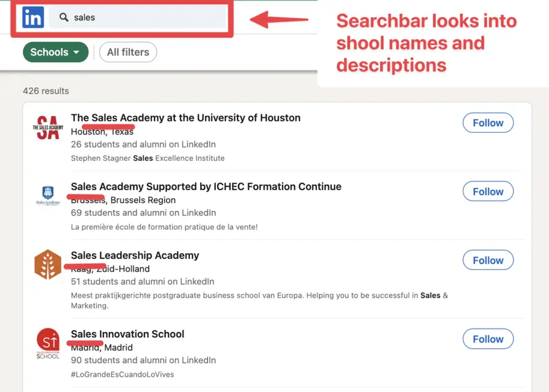This screenshot has height=392, width=549.
Task: Follow the Sales Innovation School
Action: (x=487, y=339)
